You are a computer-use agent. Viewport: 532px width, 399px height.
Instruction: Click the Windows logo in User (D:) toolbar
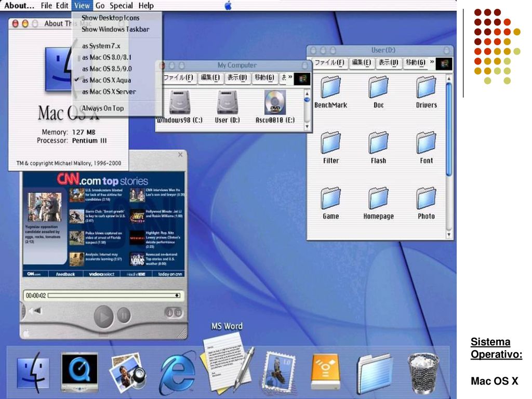(444, 63)
